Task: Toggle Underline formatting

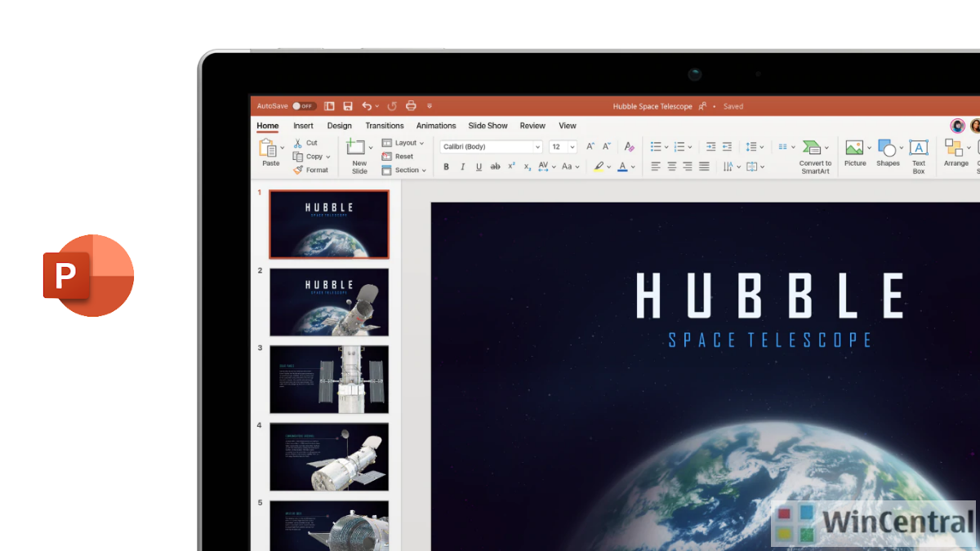Action: (x=479, y=167)
